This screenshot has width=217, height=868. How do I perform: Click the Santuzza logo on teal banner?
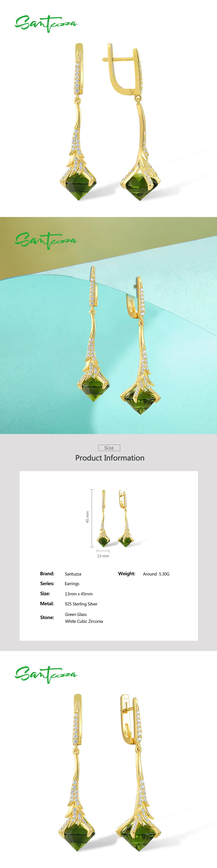tap(46, 241)
